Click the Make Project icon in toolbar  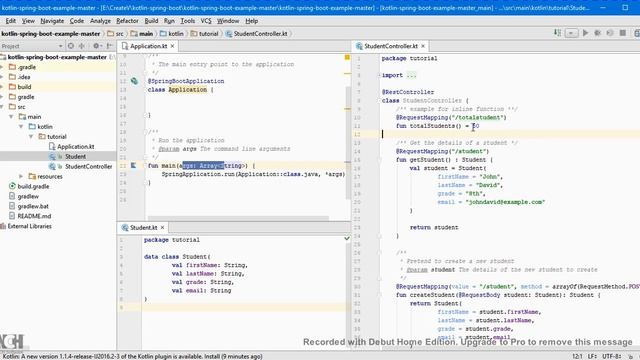tap(558, 33)
